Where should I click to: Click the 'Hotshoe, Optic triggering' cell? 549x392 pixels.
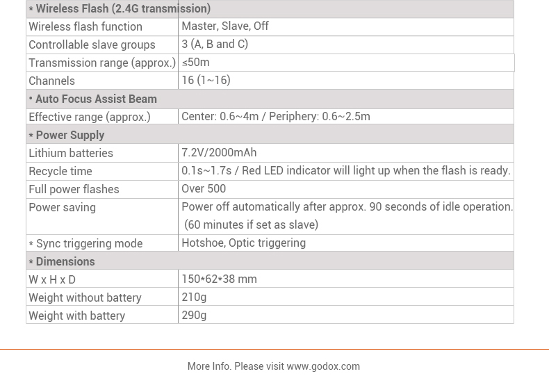tap(243, 243)
